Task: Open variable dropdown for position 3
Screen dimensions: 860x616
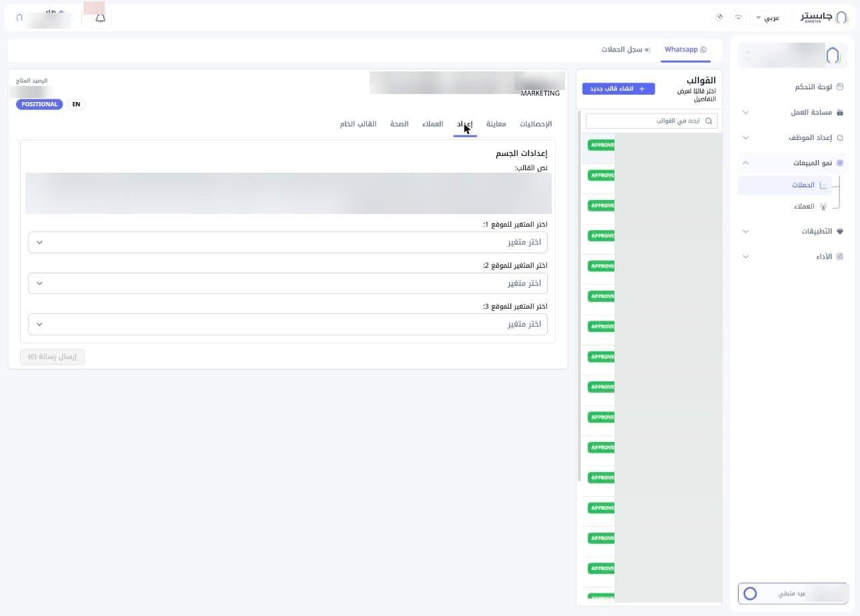Action: pyautogui.click(x=288, y=324)
